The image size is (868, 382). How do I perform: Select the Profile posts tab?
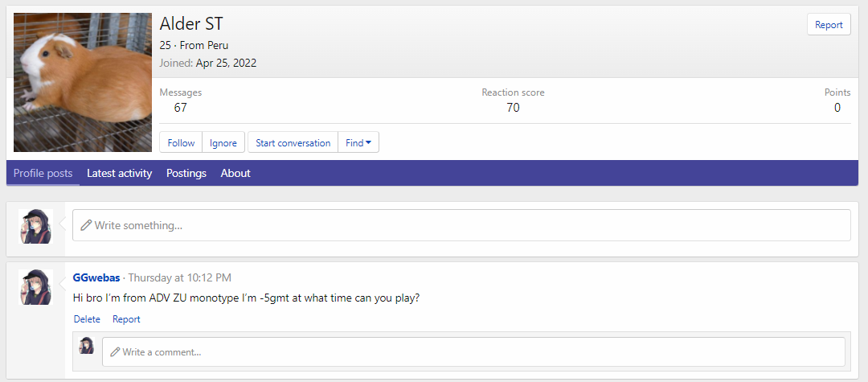(43, 173)
